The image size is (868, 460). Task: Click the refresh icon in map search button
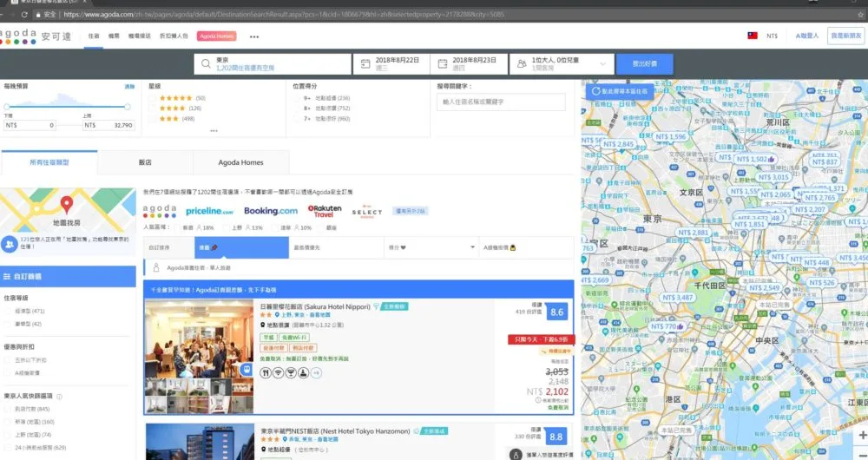click(x=595, y=91)
